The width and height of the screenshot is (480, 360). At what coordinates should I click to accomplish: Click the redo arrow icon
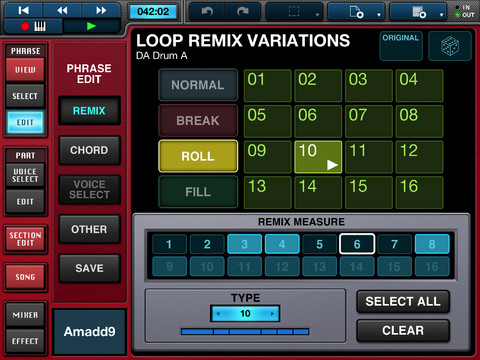click(x=243, y=12)
